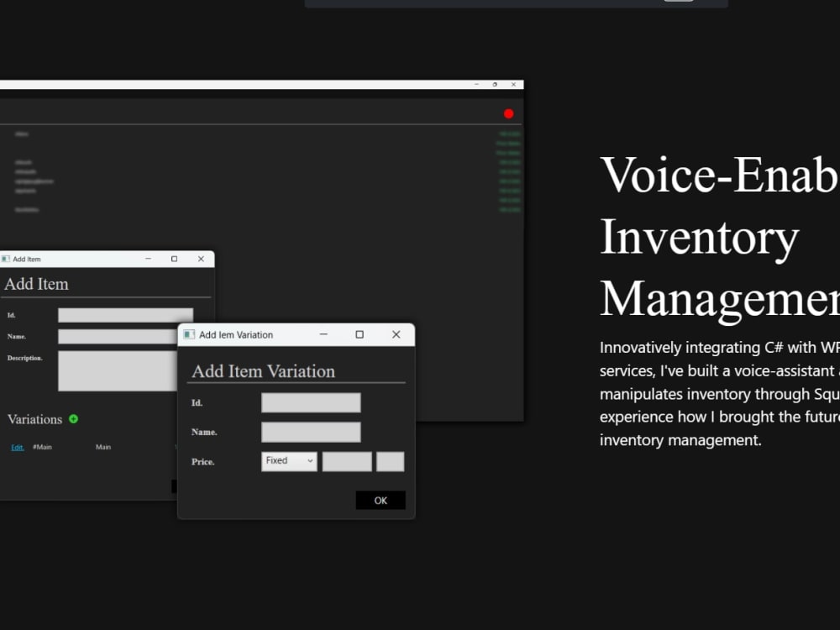Click the small price currency field
840x630 pixels.
click(x=390, y=461)
